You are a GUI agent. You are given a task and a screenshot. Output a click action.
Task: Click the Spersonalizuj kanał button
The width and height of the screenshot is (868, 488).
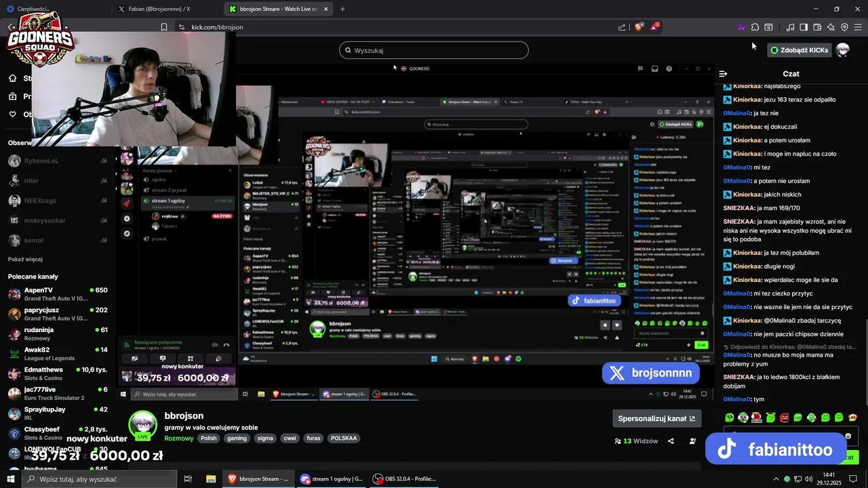pyautogui.click(x=656, y=418)
